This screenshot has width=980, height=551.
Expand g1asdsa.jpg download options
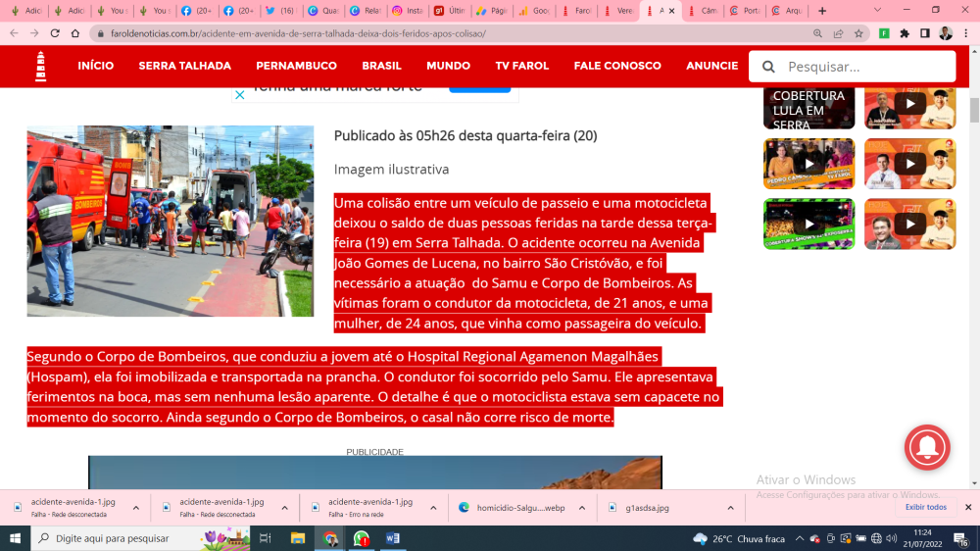pos(730,508)
